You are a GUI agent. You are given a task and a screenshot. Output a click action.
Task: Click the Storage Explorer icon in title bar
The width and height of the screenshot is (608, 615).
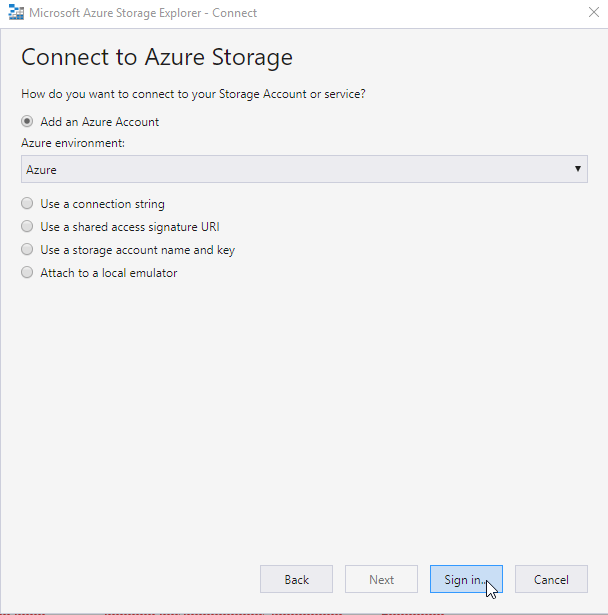pyautogui.click(x=16, y=13)
